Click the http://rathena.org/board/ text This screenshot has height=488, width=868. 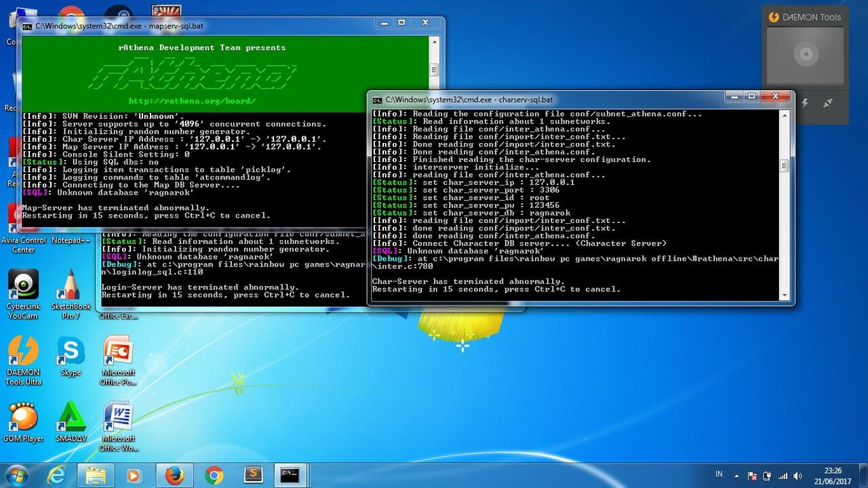point(192,101)
